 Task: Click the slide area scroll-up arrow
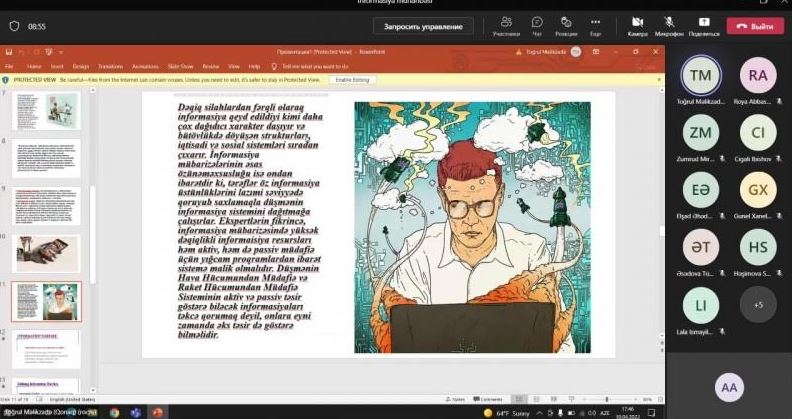[x=661, y=90]
